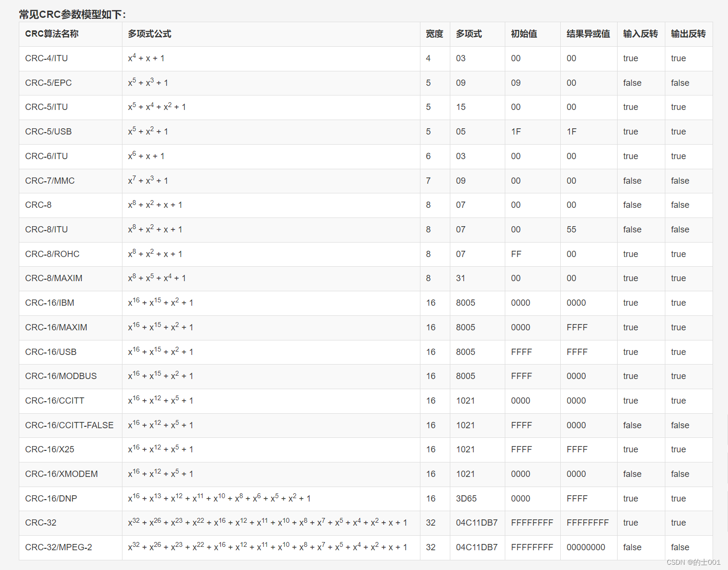Click the '输出反转' column header
Image resolution: width=728 pixels, height=570 pixels.
tap(688, 34)
